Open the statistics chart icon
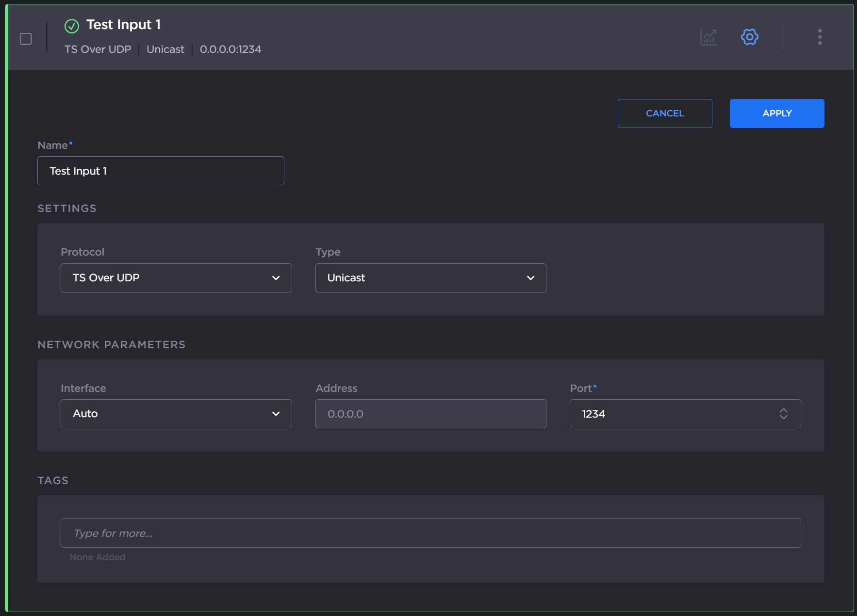 (709, 37)
